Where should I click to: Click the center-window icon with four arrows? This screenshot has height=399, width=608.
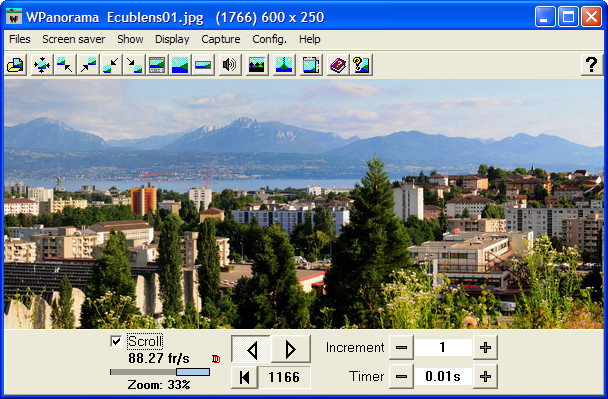coord(41,65)
